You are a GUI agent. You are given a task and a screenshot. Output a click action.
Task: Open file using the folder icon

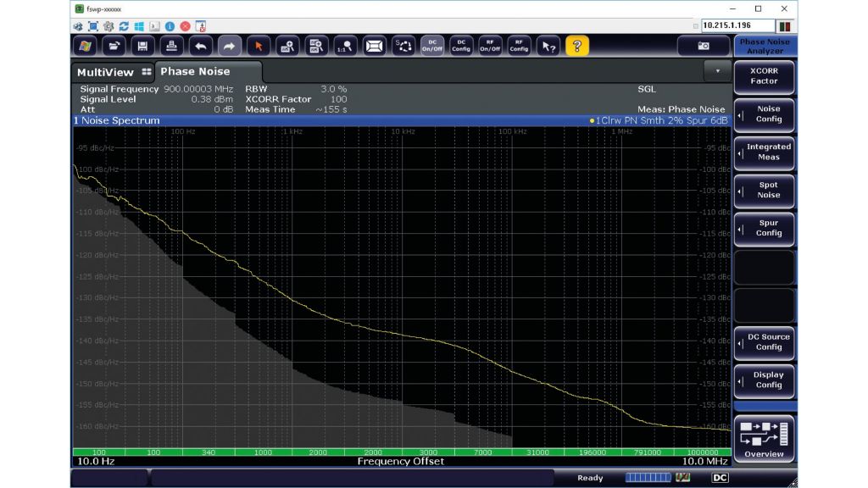click(114, 46)
